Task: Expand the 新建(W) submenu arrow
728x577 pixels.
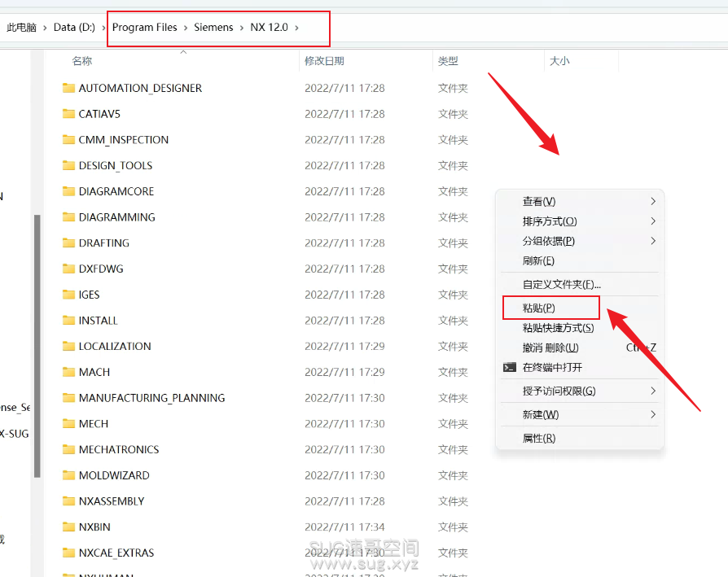Action: click(x=653, y=414)
